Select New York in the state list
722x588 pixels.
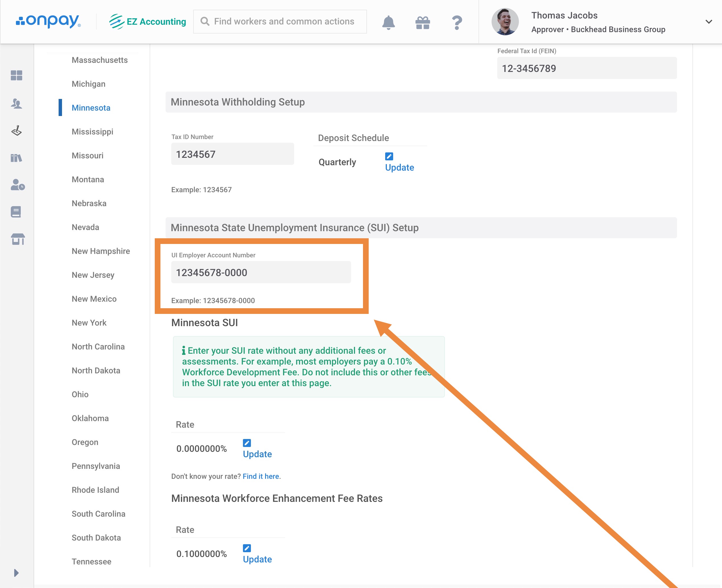pyautogui.click(x=89, y=322)
